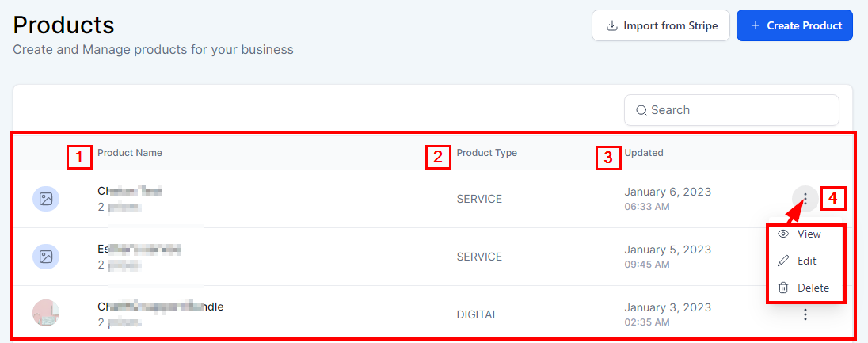The image size is (868, 343).
Task: Choose Edit in the actions menu
Action: 806,261
